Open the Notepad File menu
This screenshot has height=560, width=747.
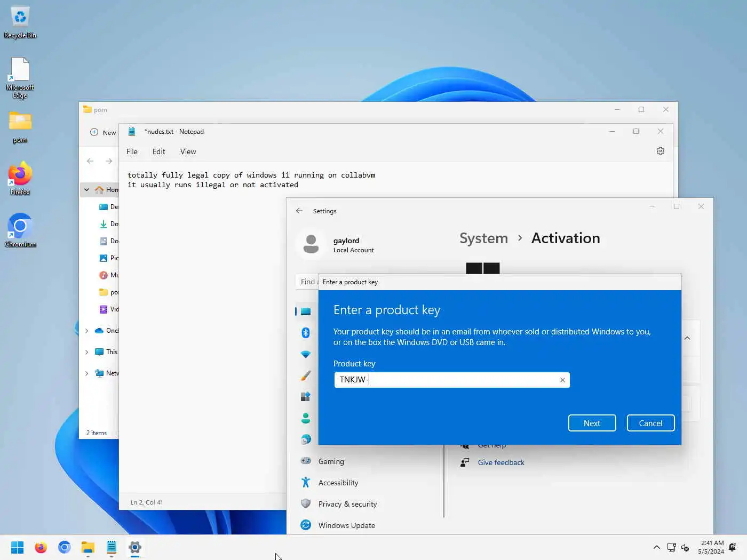132,151
